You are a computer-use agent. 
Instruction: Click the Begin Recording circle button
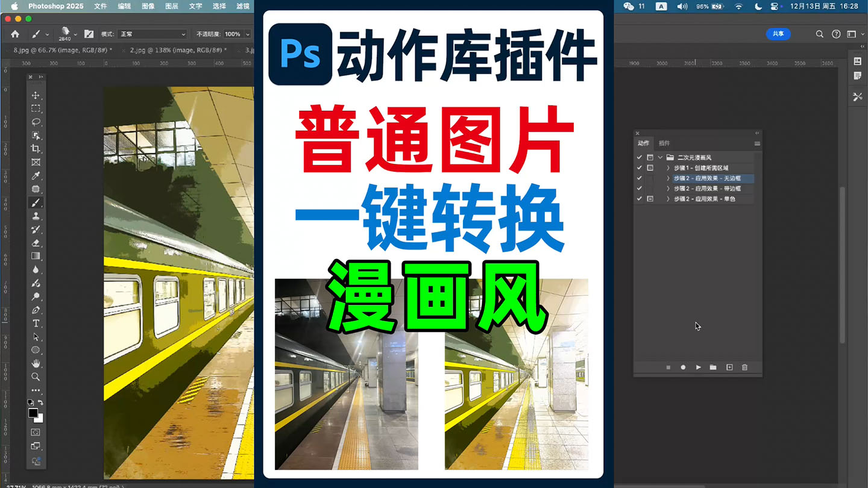pyautogui.click(x=683, y=368)
